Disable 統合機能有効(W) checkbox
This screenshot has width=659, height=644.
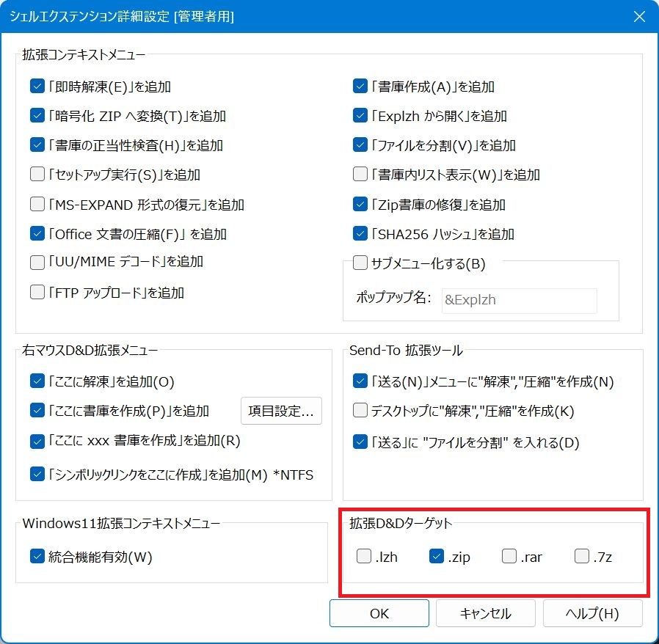[x=38, y=557]
